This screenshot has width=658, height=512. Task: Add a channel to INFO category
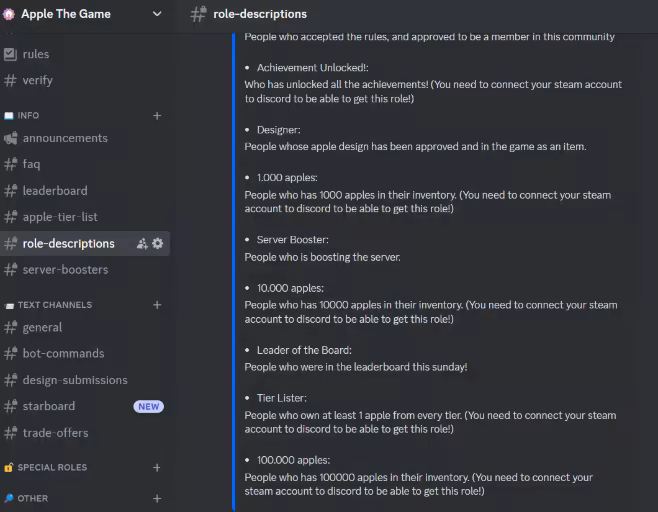(157, 116)
